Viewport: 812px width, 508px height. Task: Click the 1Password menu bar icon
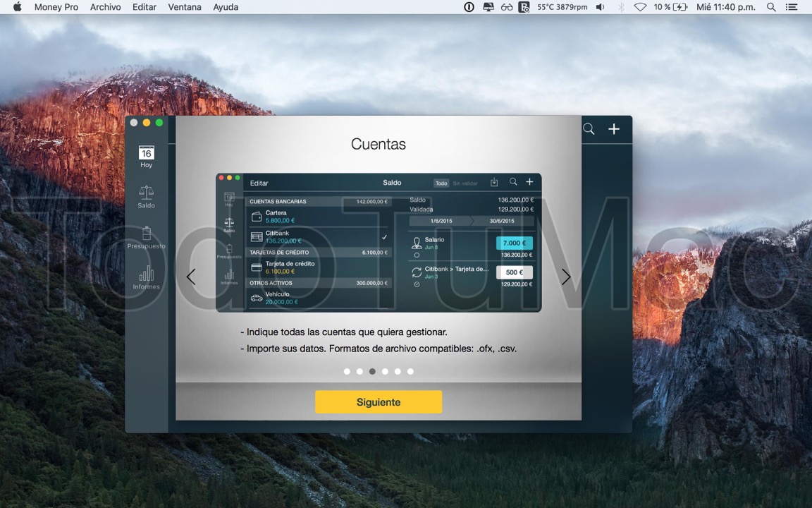coord(469,7)
